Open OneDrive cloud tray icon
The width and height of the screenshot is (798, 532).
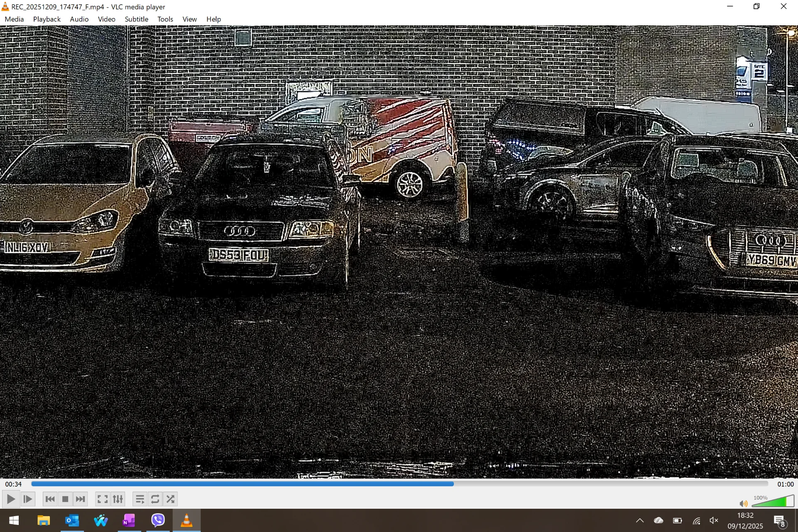658,520
